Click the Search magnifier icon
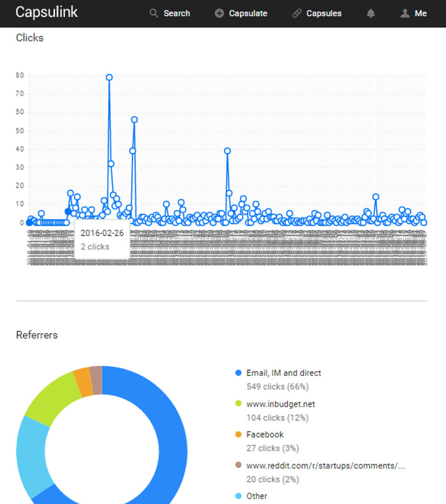The width and height of the screenshot is (446, 504). click(154, 13)
